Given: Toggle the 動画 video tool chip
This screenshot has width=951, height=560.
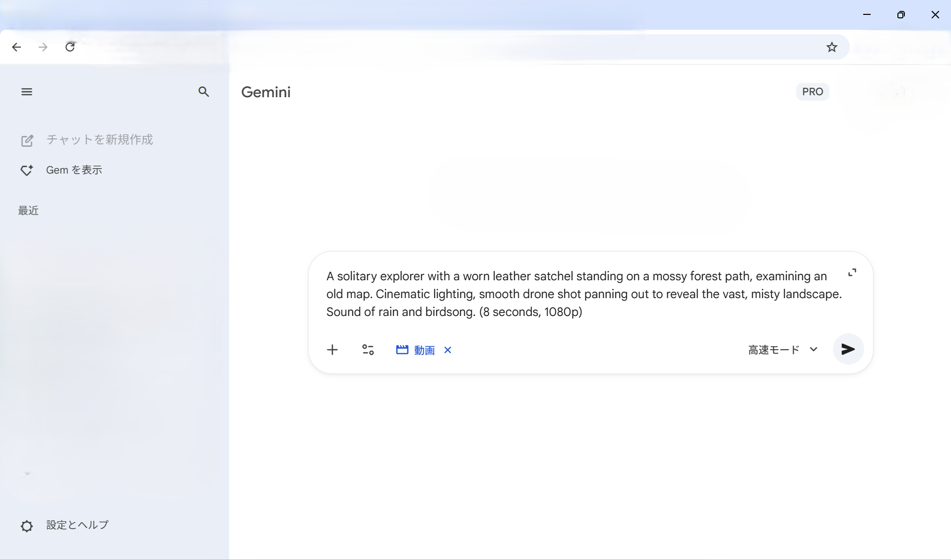Looking at the screenshot, I should [x=416, y=350].
